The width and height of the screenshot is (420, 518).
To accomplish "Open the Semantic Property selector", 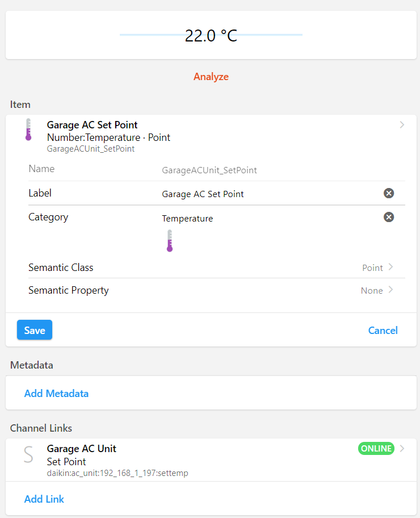I will [377, 290].
